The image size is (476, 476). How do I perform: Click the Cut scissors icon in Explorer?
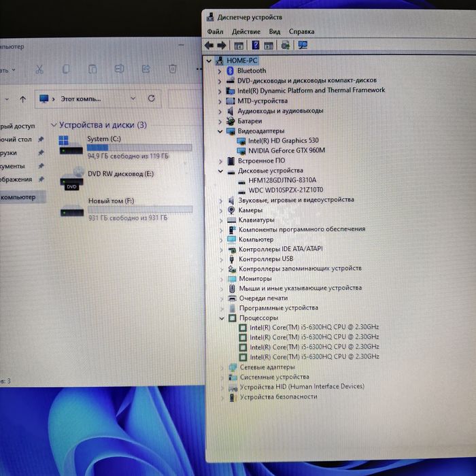(x=39, y=69)
